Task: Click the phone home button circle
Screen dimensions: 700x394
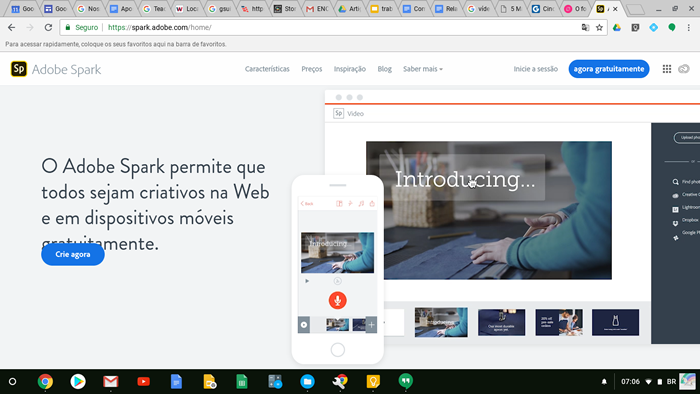Action: 338,350
